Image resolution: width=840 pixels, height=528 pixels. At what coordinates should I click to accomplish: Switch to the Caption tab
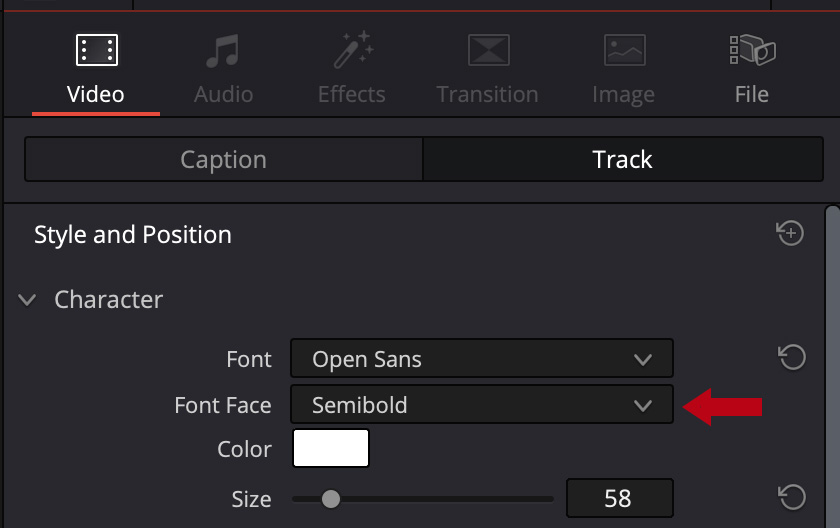223,160
